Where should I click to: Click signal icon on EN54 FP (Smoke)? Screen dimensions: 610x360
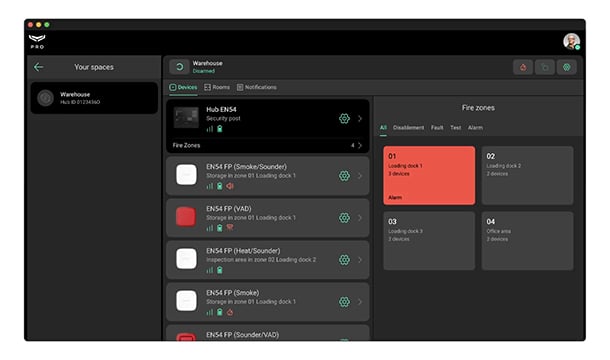(x=210, y=312)
